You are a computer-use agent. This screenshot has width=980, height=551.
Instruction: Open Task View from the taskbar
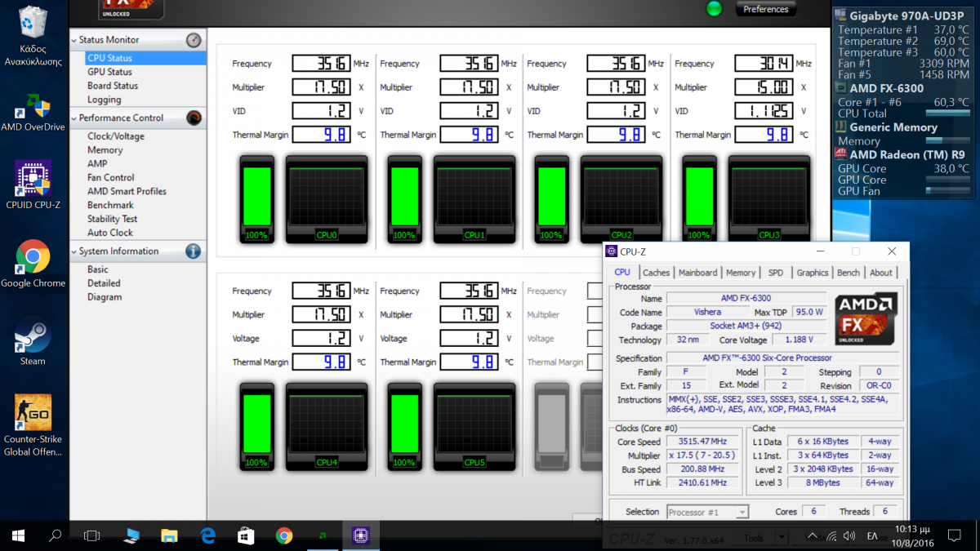click(92, 535)
